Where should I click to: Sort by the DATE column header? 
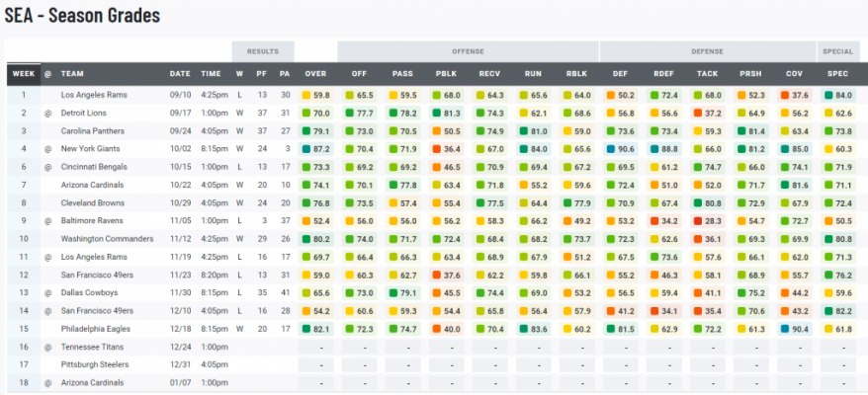click(x=180, y=74)
